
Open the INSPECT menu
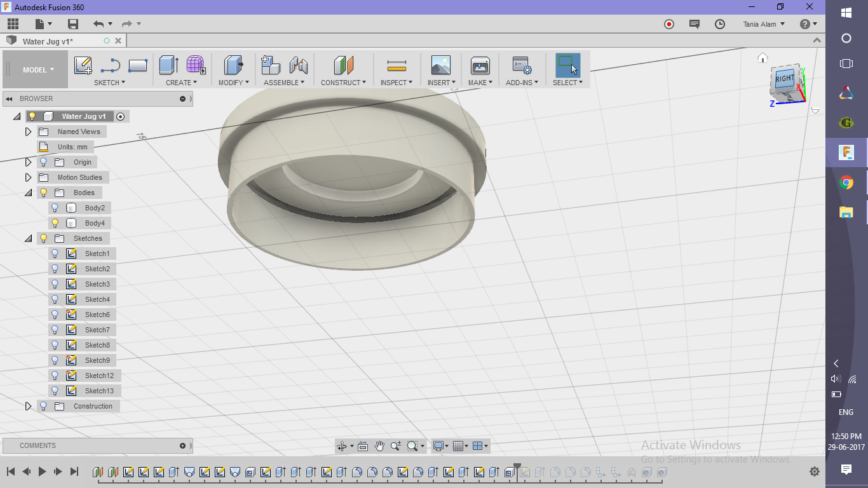[x=397, y=83]
